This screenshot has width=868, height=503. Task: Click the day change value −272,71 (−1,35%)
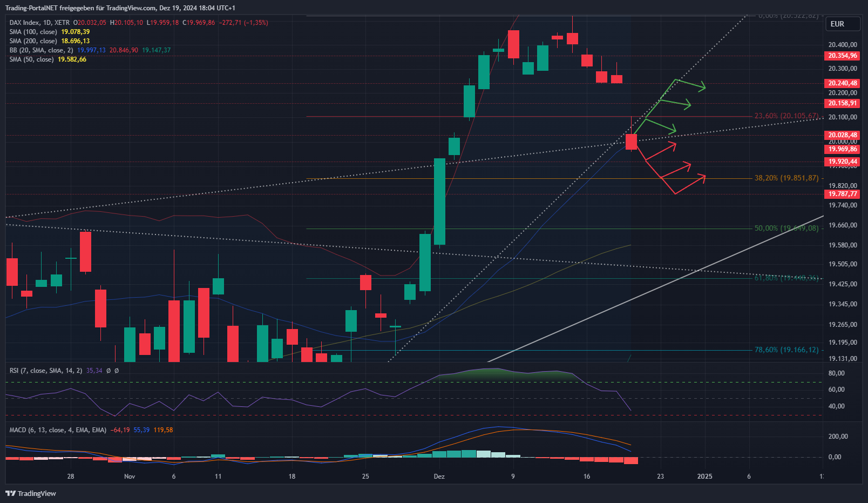pyautogui.click(x=243, y=23)
